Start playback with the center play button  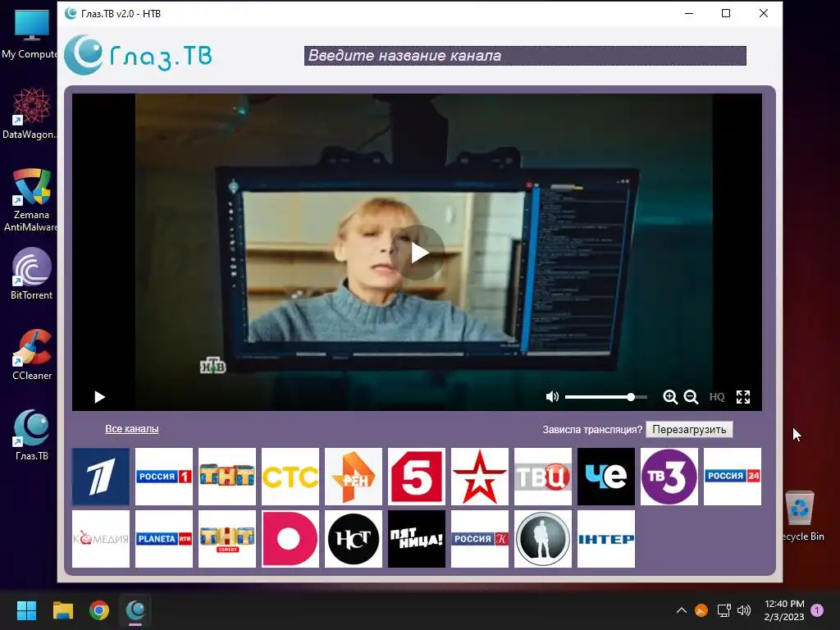(418, 253)
